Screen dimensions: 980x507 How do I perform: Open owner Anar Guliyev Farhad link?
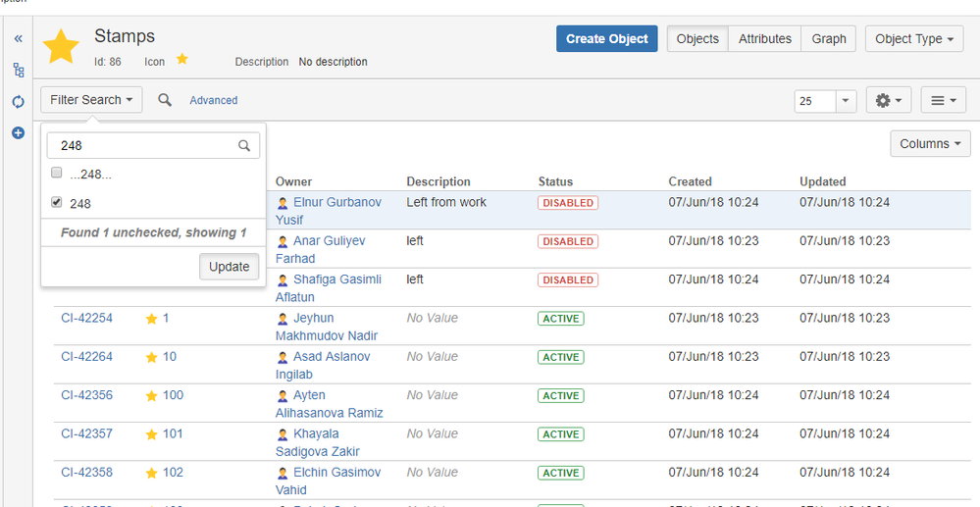pyautogui.click(x=321, y=249)
